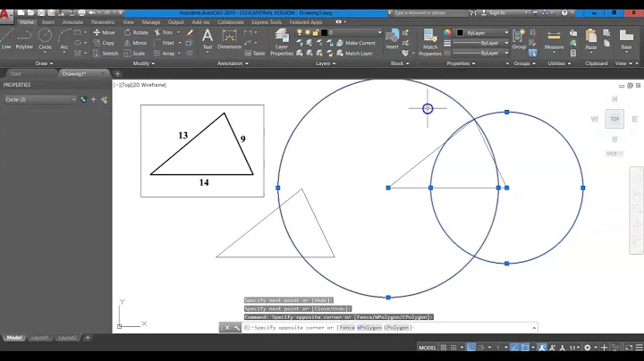Click Match Layer button
Screen dimensions: 644x361
click(x=354, y=54)
